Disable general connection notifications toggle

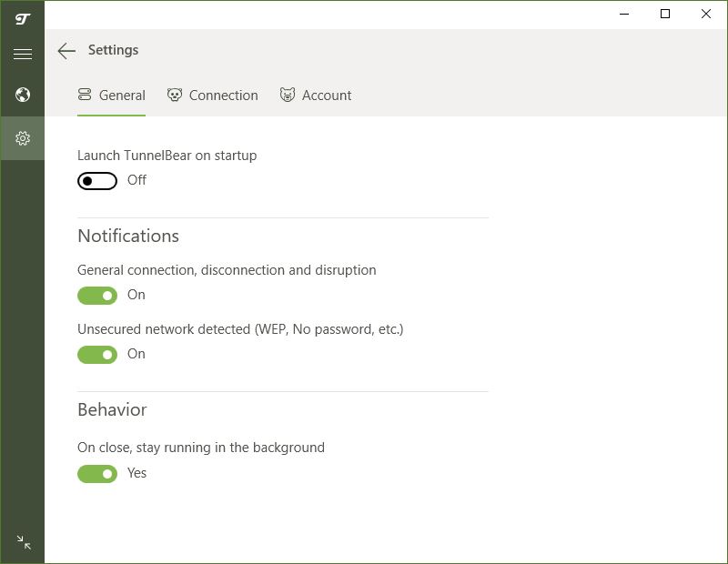[x=97, y=296]
